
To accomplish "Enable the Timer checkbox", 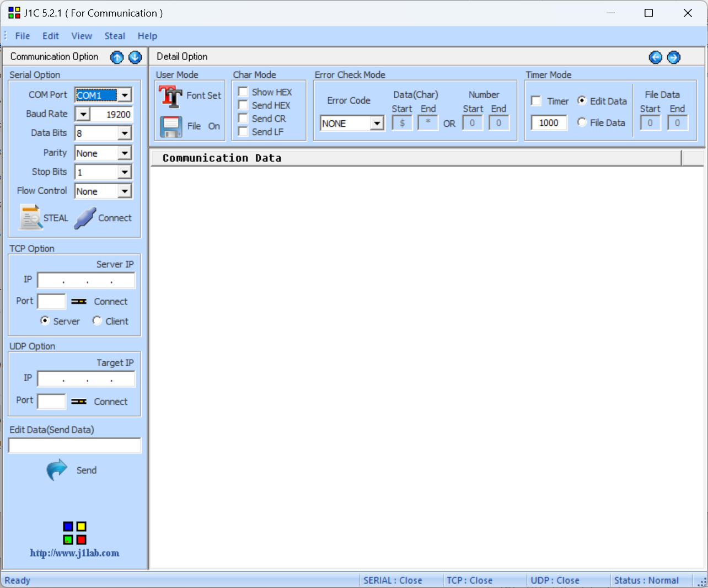I will [x=536, y=101].
